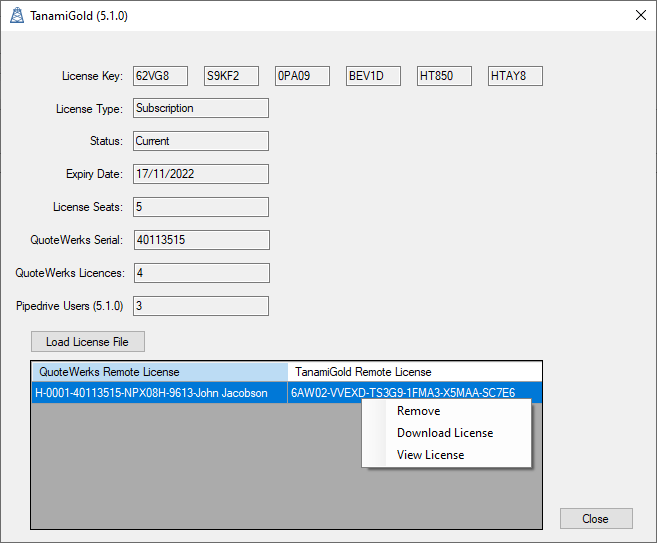Close the TanamiGold license window
Screen dimensions: 657x543
pyautogui.click(x=640, y=16)
